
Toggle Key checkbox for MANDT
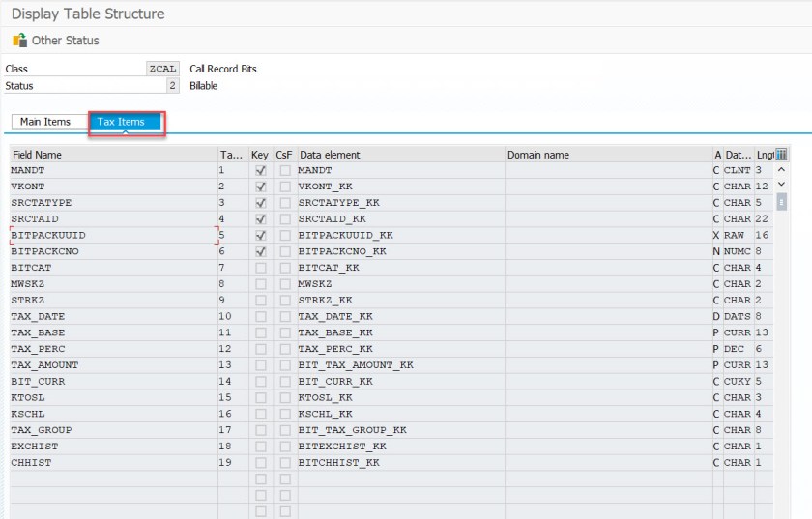(x=260, y=170)
